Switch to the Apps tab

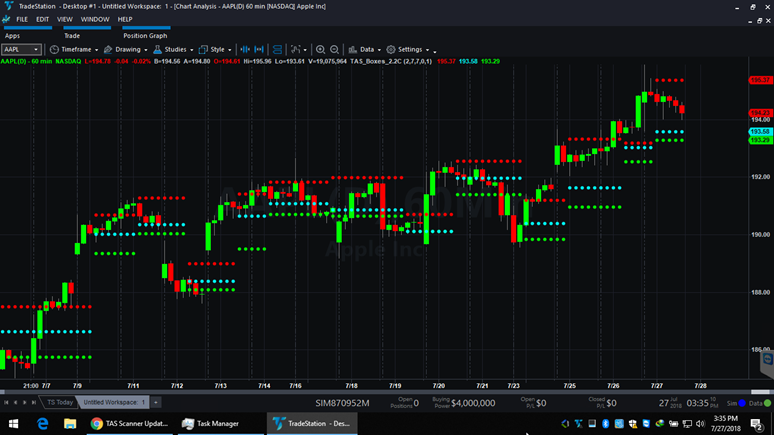point(12,36)
